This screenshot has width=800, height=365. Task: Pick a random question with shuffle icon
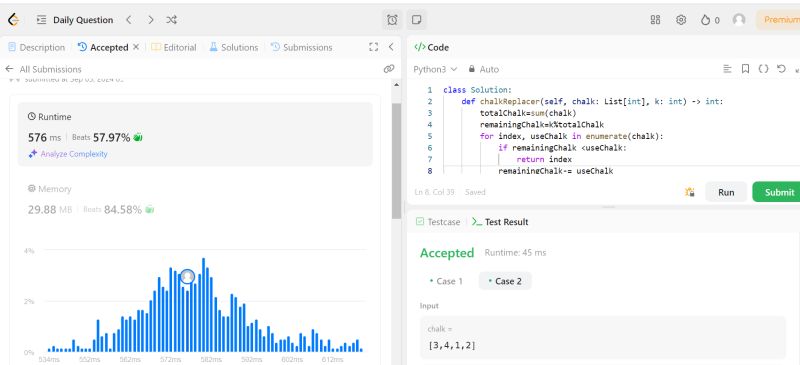click(171, 20)
